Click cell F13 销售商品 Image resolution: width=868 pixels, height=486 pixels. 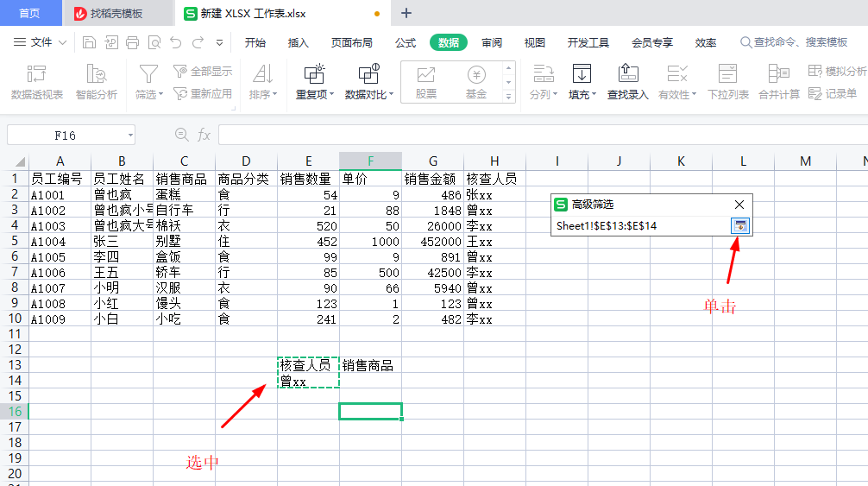tap(370, 365)
